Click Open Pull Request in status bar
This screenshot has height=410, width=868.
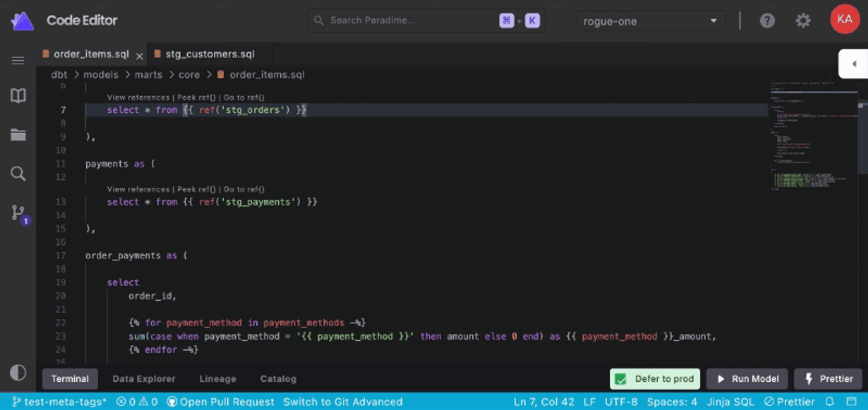point(221,402)
